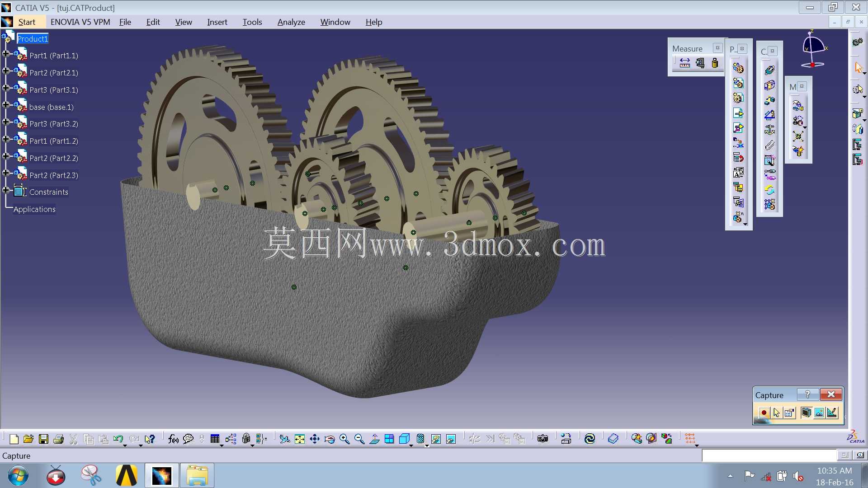Save the product with the floppy disk icon

43,439
